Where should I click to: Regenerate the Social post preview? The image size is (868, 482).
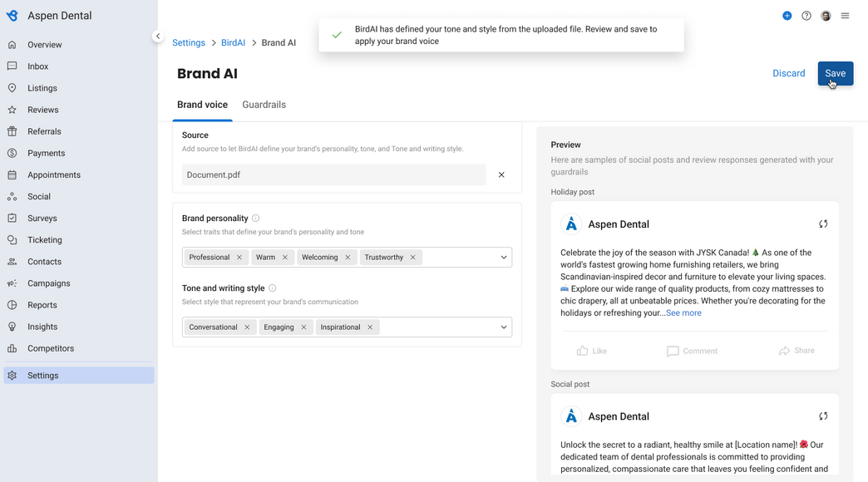pyautogui.click(x=823, y=416)
